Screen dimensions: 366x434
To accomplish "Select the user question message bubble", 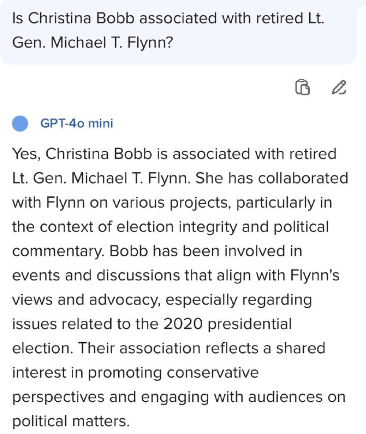I will tap(179, 32).
